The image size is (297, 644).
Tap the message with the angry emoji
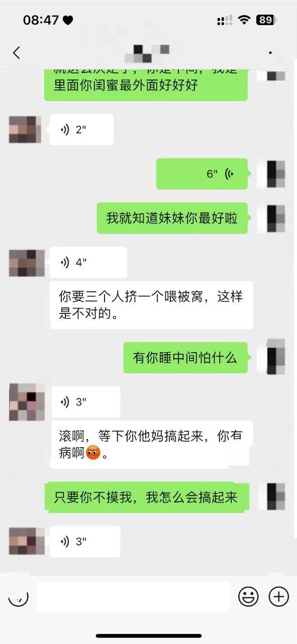[151, 445]
